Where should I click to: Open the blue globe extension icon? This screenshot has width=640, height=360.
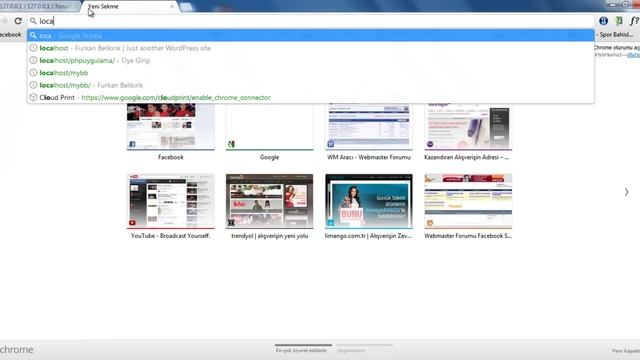coord(603,21)
